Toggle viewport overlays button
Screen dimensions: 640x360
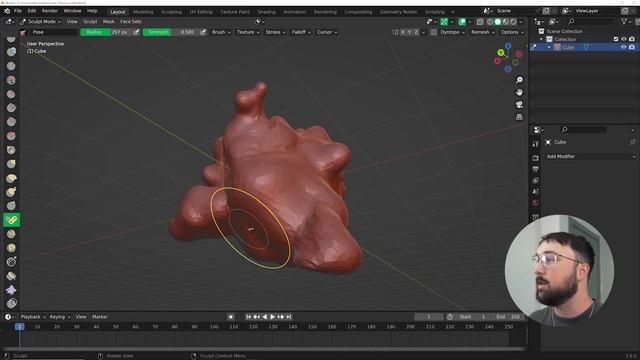tap(462, 22)
